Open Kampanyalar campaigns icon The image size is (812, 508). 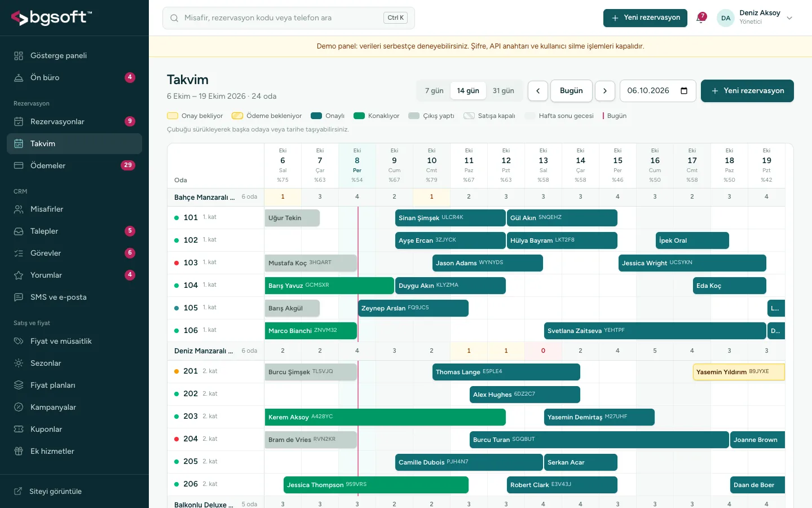coord(19,408)
